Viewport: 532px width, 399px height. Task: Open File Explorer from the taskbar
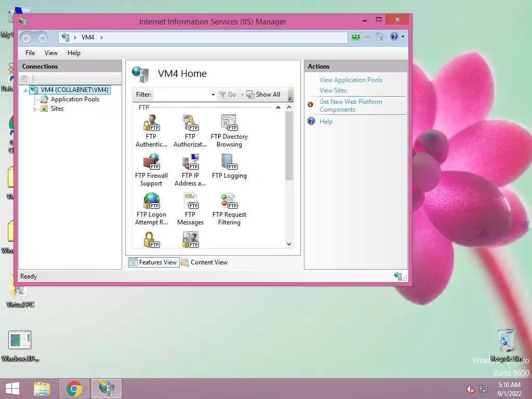coord(42,389)
